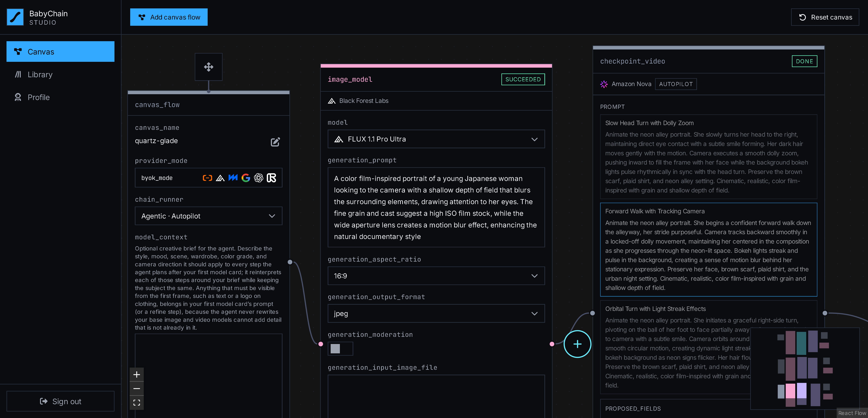Open the chain_runner Agentic Autopilot dropdown
Viewport: 868px width, 418px height.
coord(209,216)
